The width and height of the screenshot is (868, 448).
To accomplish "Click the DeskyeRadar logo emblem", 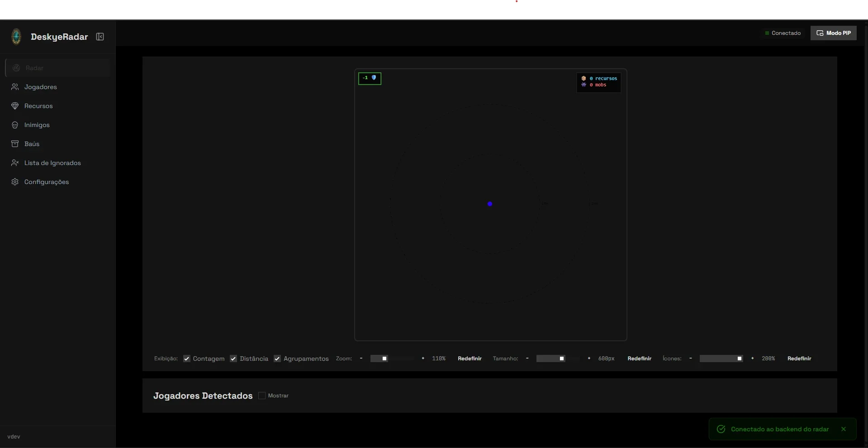I will point(16,37).
